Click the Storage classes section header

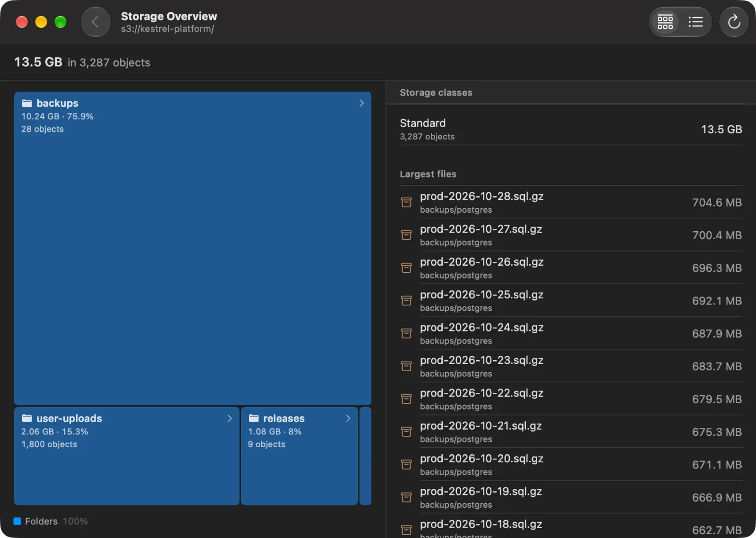(436, 93)
